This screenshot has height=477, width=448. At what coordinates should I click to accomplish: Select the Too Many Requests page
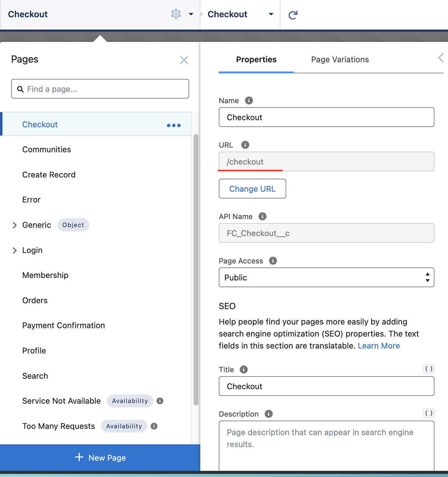coord(59,426)
